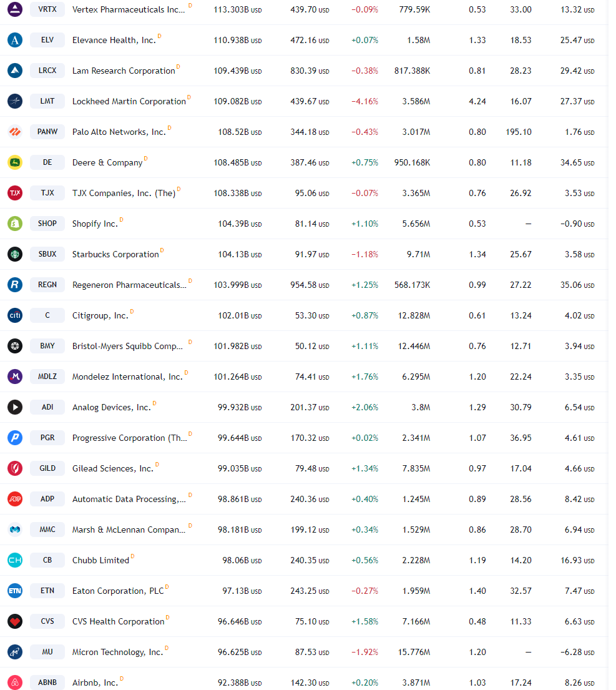Open Deere & Company link

click(x=107, y=163)
